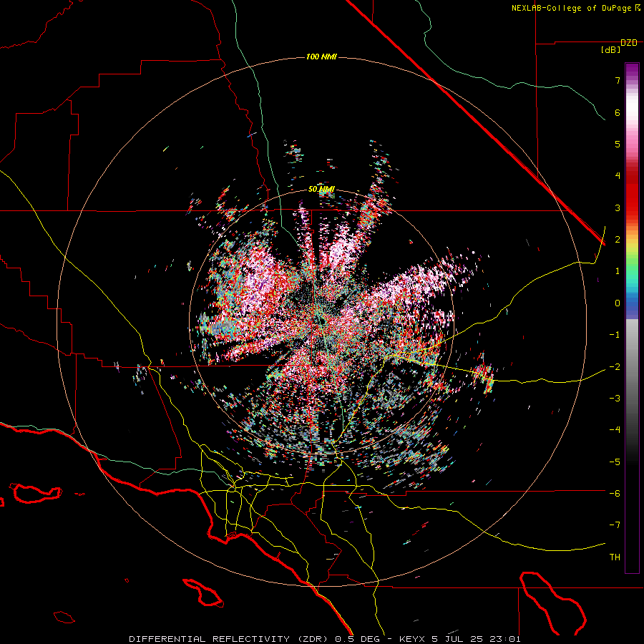Click the TH label on the color scale
Viewport: 644px width, 644px height.
pos(615,557)
